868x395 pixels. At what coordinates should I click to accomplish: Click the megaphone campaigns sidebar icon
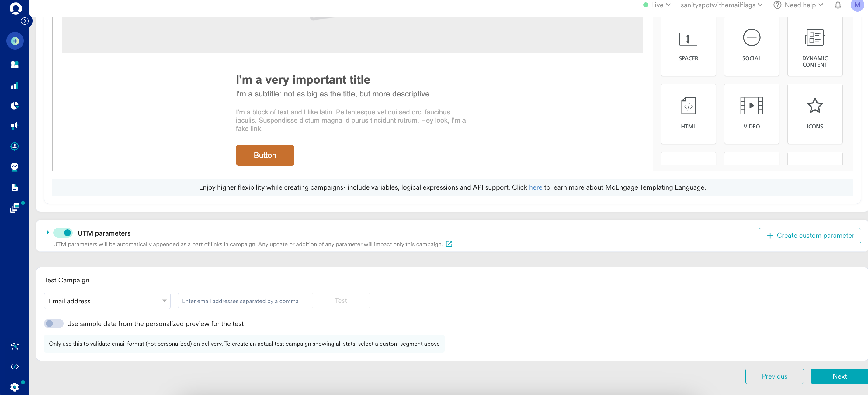15,126
